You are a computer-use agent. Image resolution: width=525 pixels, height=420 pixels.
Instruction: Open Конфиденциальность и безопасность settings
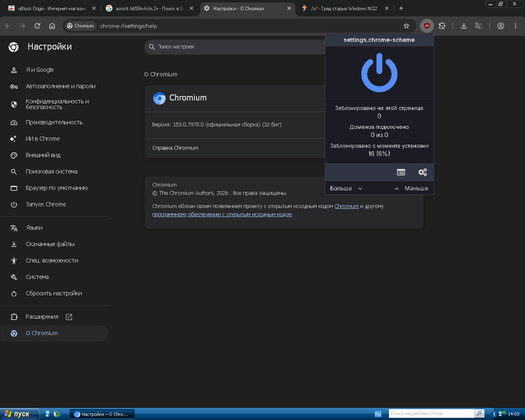54,104
